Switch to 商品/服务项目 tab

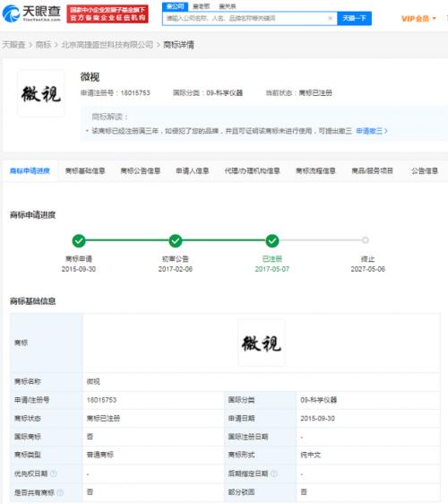tap(372, 170)
